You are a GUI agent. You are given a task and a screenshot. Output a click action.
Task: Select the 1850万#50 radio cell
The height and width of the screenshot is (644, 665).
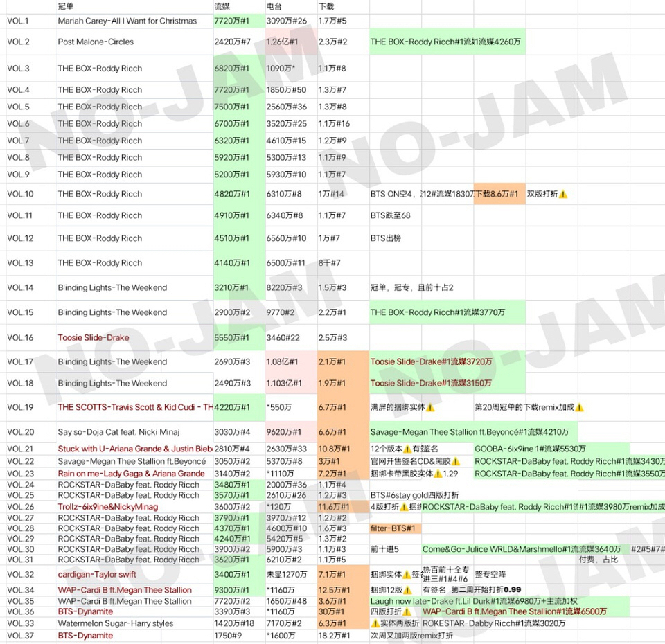[292, 90]
